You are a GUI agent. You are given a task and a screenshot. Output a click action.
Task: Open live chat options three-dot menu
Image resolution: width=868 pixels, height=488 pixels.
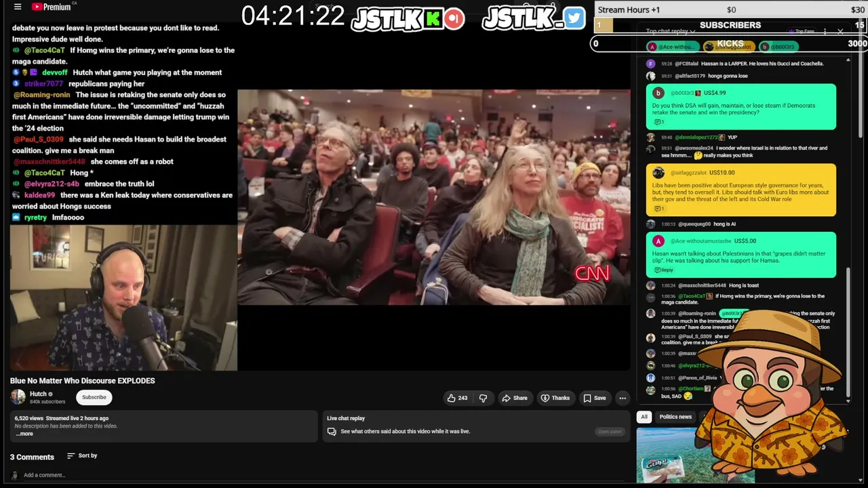coord(825,31)
